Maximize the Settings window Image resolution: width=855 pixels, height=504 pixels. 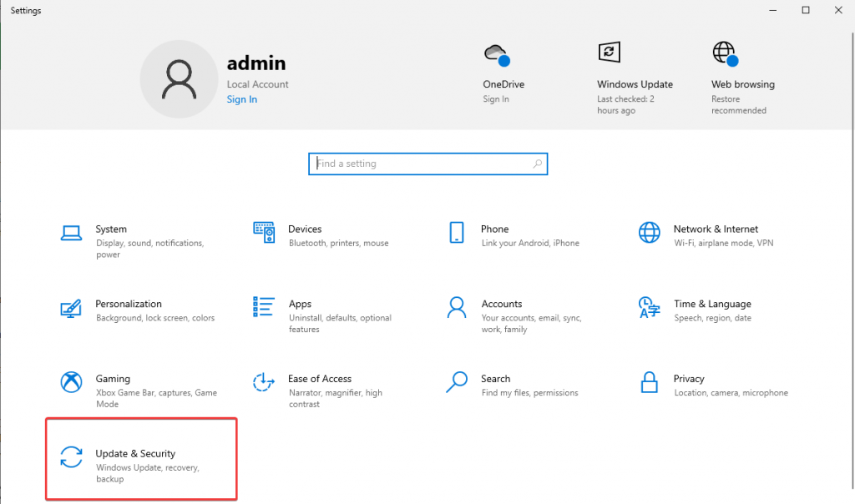[806, 10]
